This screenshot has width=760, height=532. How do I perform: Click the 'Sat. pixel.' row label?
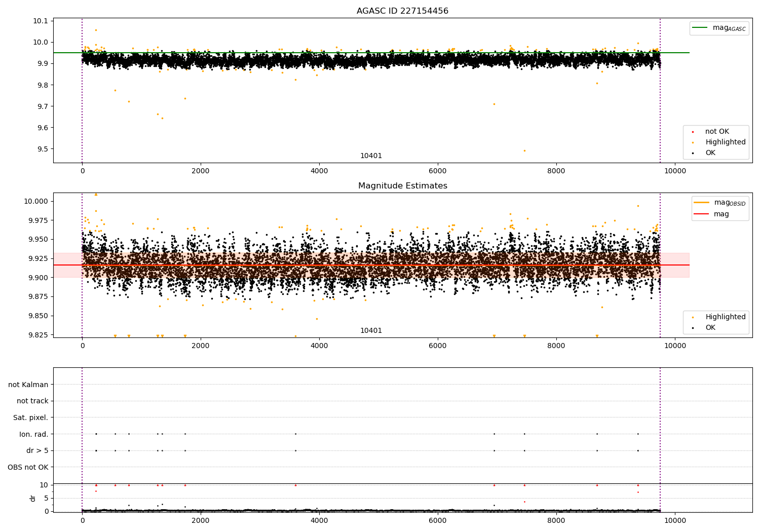[x=31, y=418]
